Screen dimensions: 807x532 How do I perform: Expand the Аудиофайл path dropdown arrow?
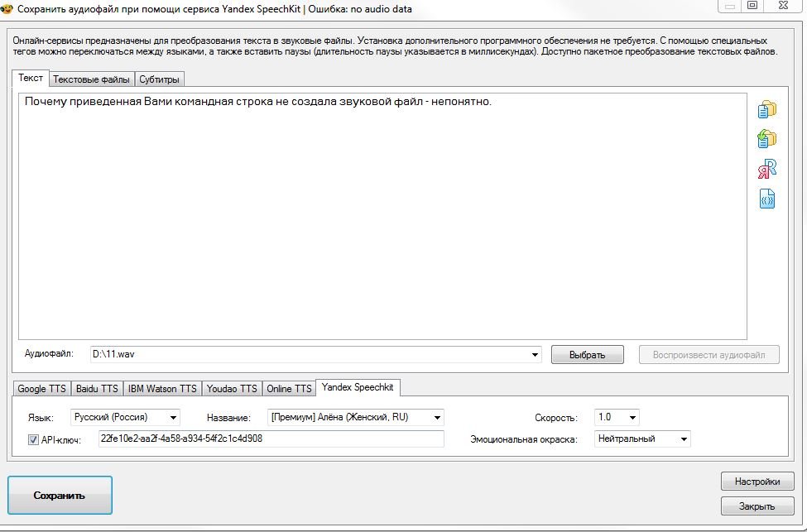coord(535,354)
